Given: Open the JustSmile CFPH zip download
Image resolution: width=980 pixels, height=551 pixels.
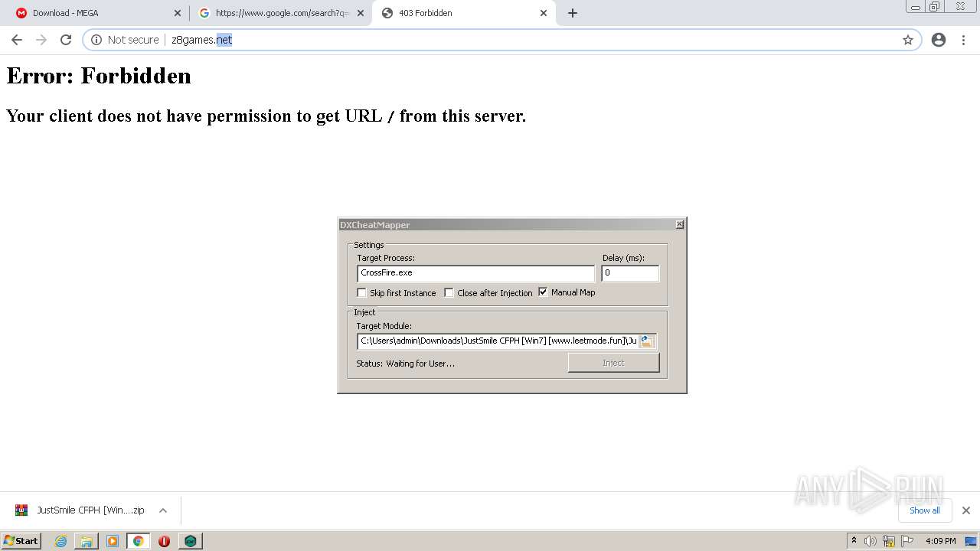Looking at the screenshot, I should pos(80,510).
